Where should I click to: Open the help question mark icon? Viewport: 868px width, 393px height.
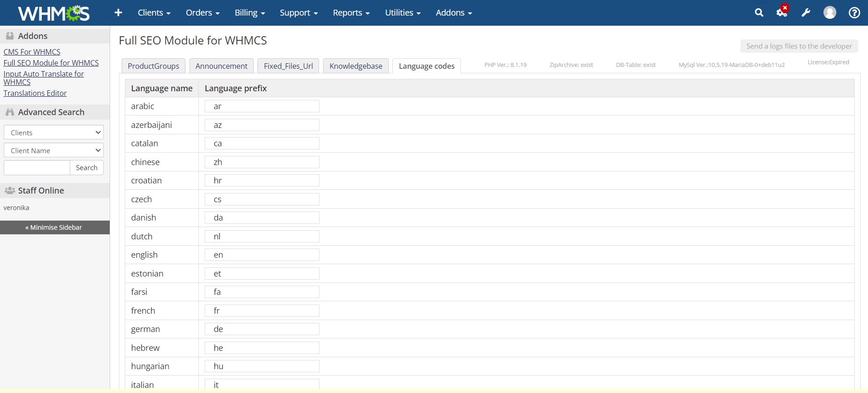pyautogui.click(x=854, y=13)
